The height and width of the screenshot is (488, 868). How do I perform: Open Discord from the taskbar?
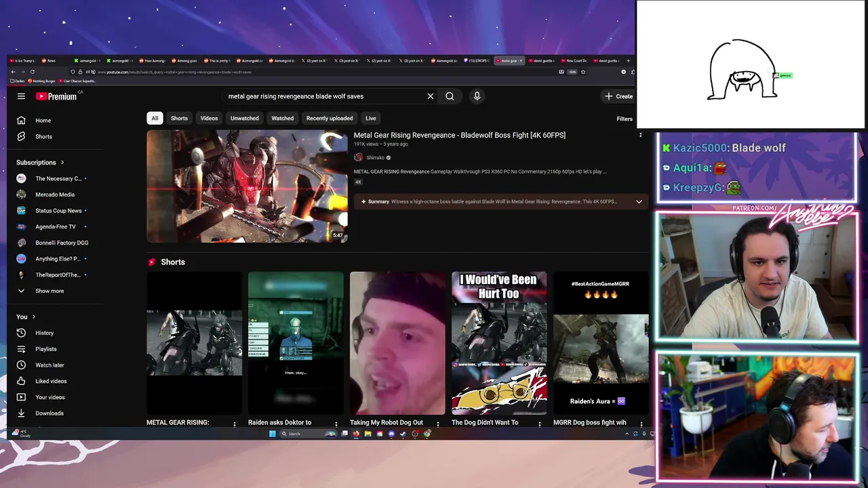click(x=391, y=434)
